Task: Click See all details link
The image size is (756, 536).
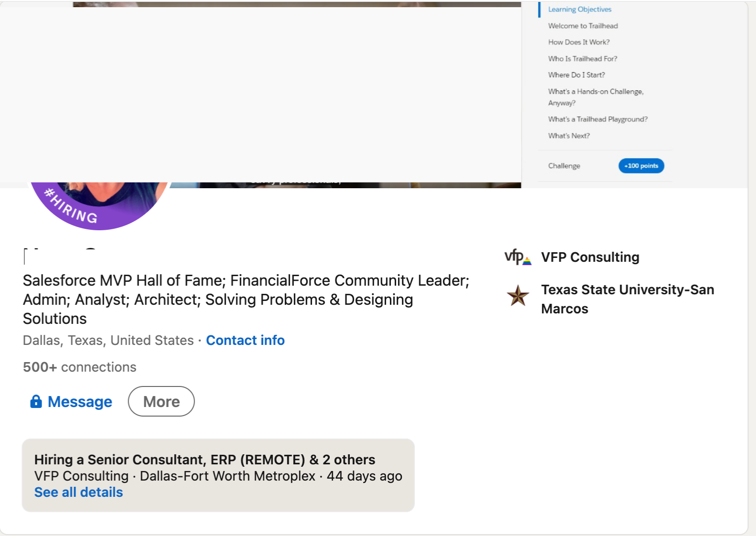Action: pyautogui.click(x=78, y=492)
